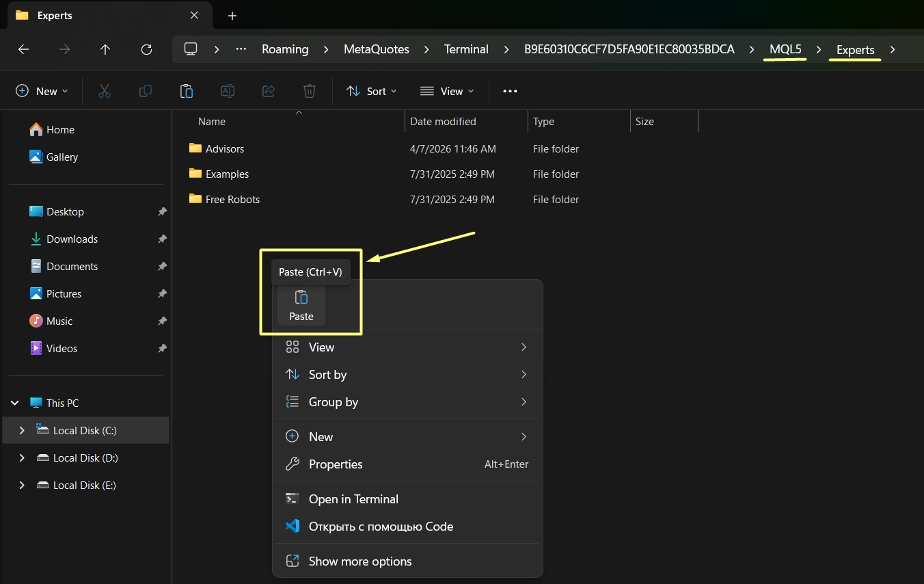Click the Cut scissors icon in toolbar
924x584 pixels.
[105, 91]
